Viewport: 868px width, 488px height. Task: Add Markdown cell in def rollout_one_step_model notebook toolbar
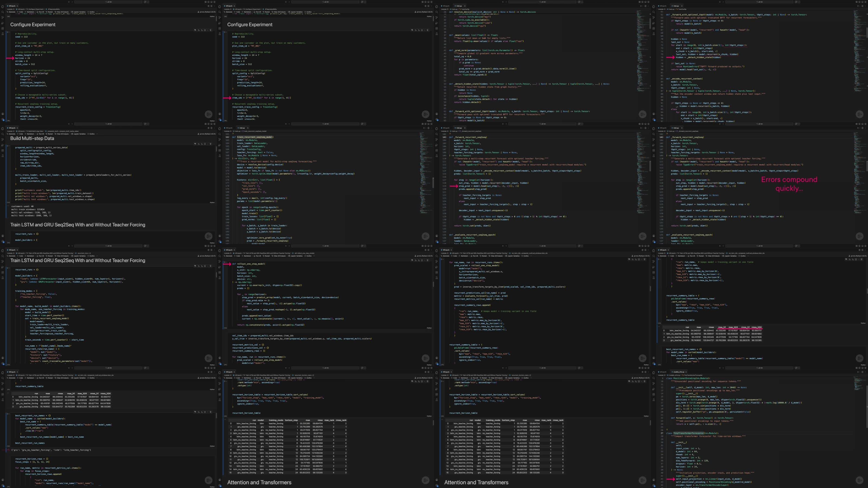246,256
